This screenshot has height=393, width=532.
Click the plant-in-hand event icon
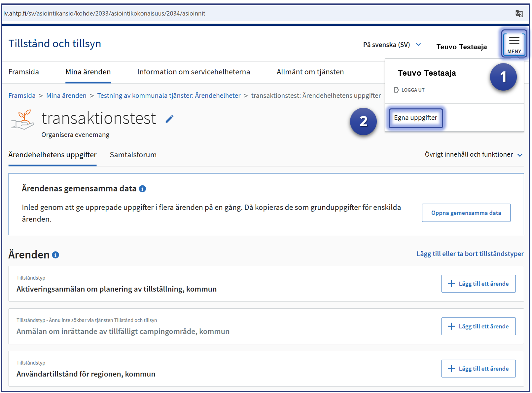tap(23, 120)
